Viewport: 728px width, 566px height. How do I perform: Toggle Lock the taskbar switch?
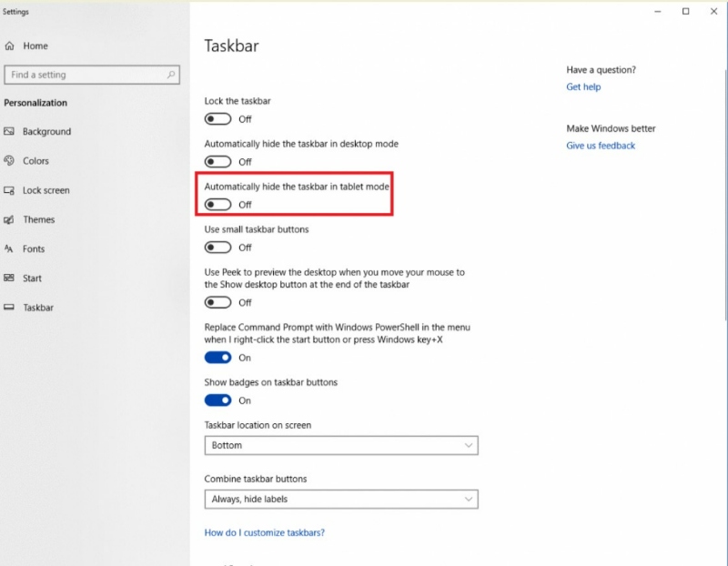[217, 119]
